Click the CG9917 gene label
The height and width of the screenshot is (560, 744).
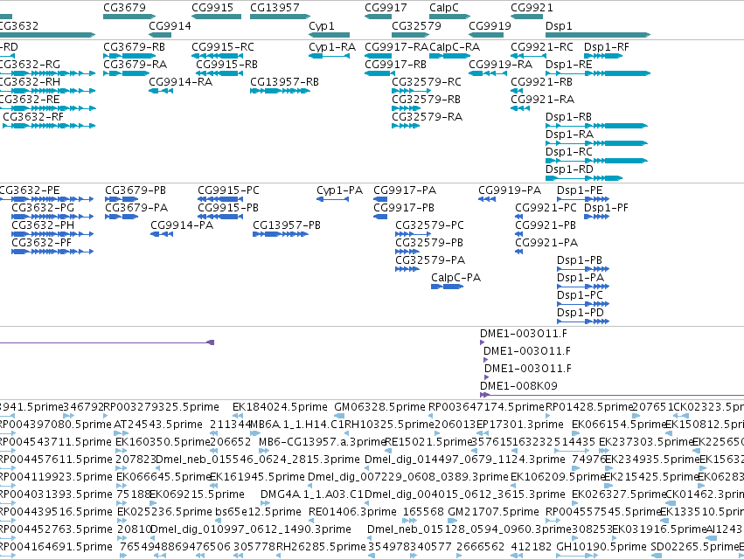click(x=386, y=8)
